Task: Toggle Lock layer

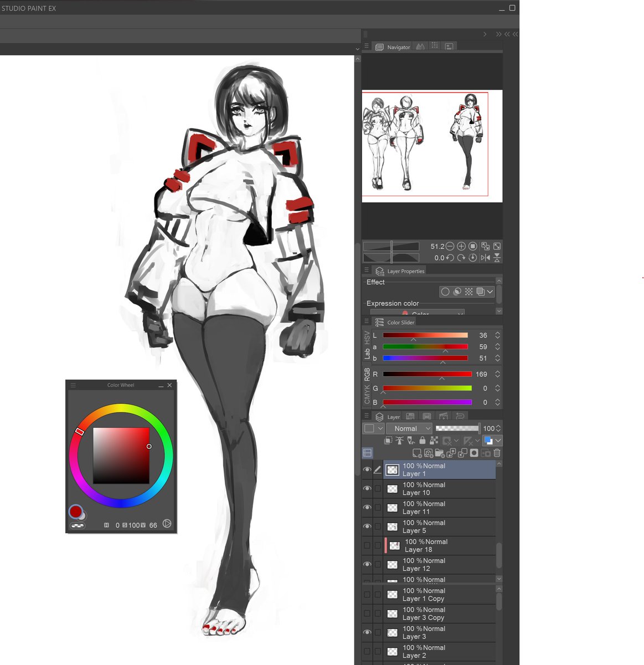Action: click(423, 441)
